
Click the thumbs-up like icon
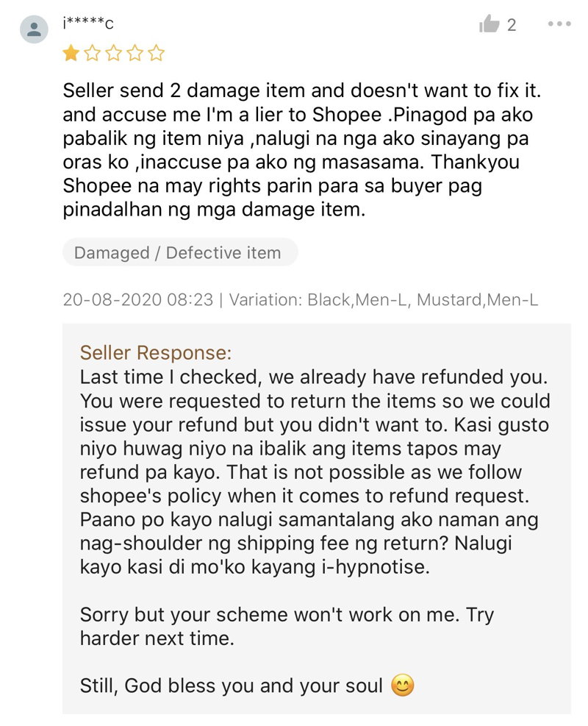pyautogui.click(x=489, y=24)
